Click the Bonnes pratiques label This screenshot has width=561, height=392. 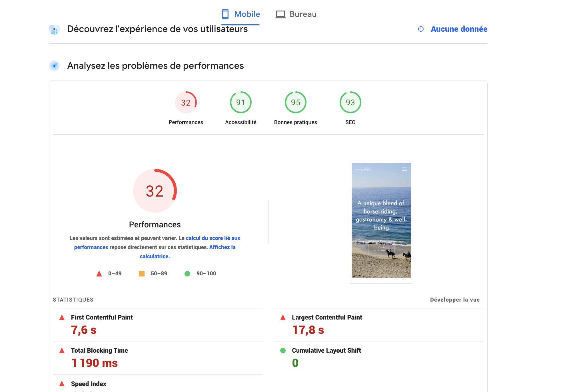point(296,122)
